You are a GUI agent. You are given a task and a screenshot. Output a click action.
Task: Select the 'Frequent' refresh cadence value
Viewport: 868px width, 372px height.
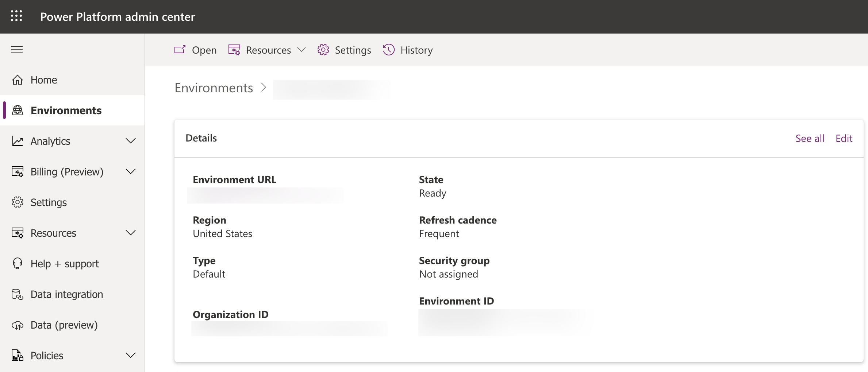(x=439, y=234)
